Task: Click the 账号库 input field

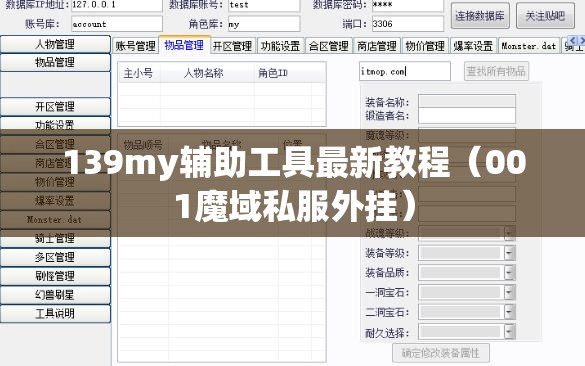Action: coord(117,24)
